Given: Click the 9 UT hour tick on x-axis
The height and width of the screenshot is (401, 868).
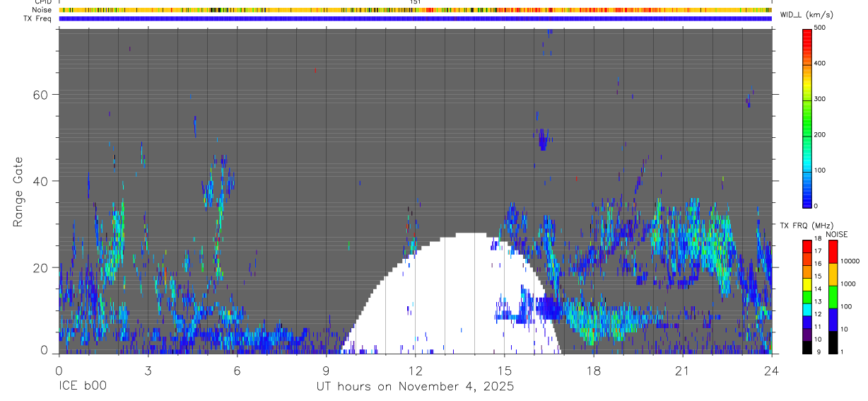Looking at the screenshot, I should tap(326, 371).
